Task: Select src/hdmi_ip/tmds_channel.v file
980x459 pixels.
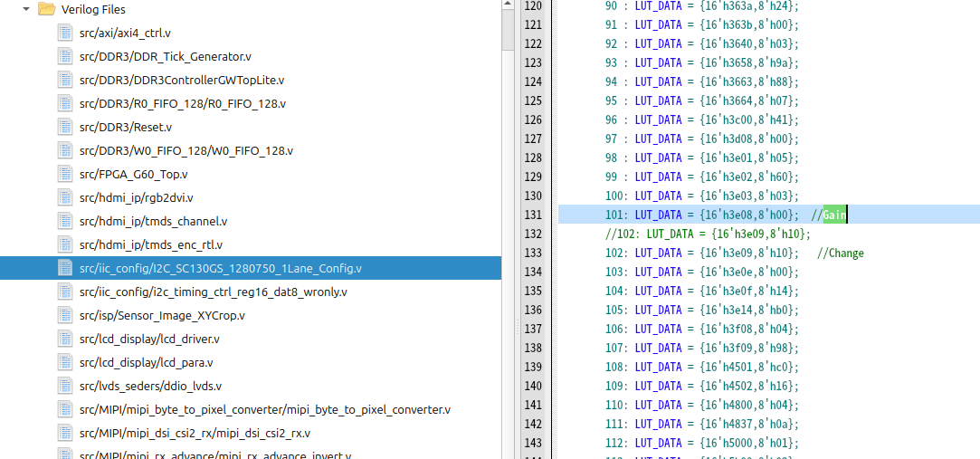Action: pos(153,222)
